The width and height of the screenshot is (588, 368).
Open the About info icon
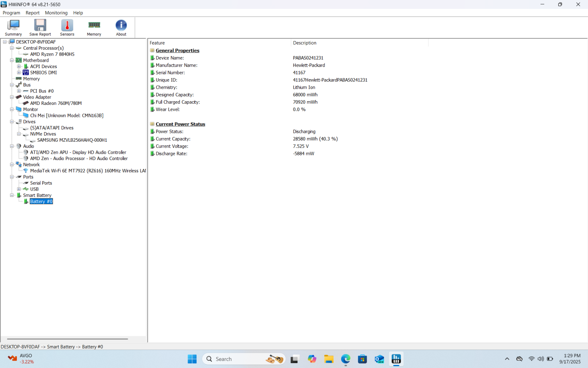pyautogui.click(x=121, y=28)
